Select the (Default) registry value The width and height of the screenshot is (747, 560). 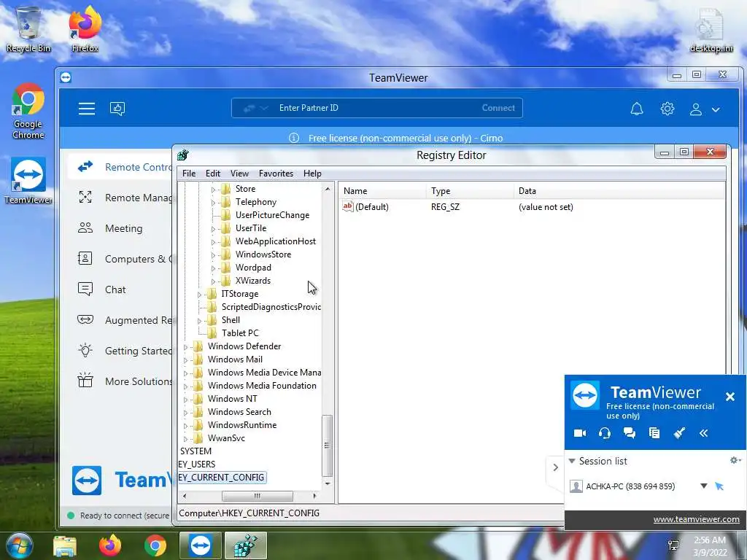coord(371,207)
